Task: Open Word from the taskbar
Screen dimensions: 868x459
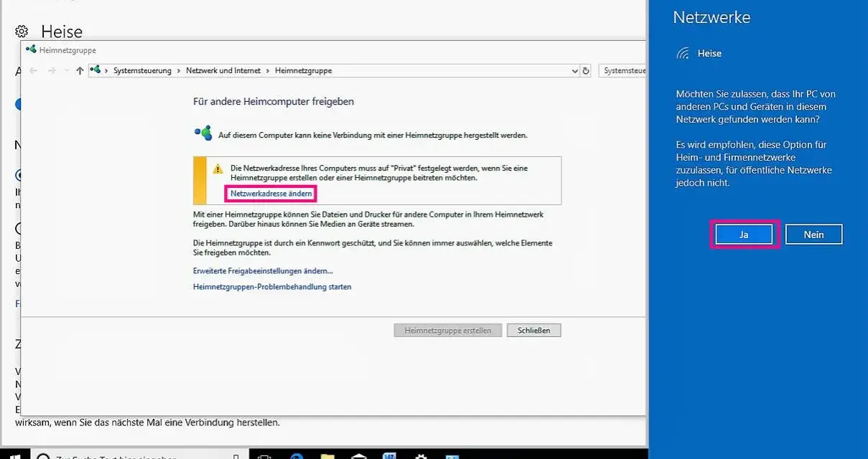Action: (x=389, y=455)
